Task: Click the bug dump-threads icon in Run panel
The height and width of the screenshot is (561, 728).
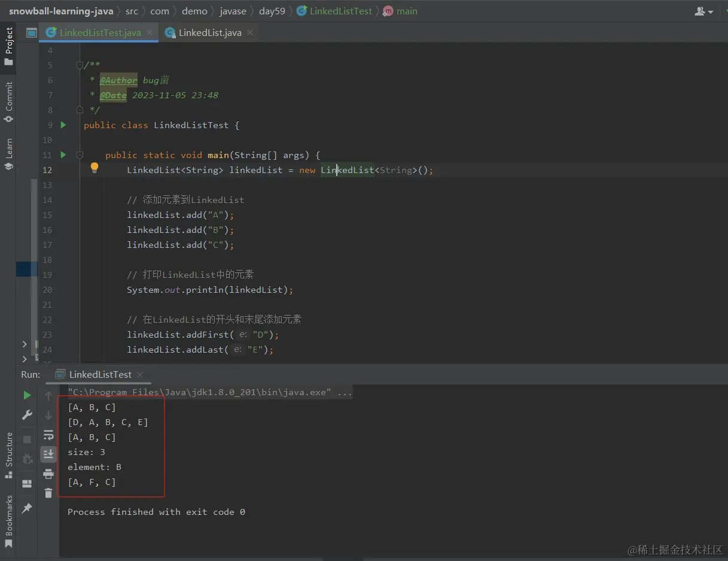Action: click(x=27, y=459)
